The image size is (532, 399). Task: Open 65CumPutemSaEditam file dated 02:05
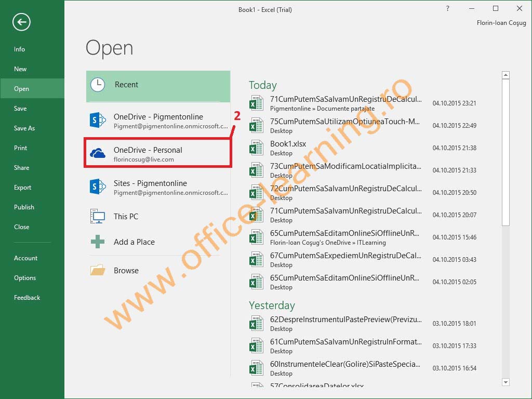pyautogui.click(x=363, y=282)
